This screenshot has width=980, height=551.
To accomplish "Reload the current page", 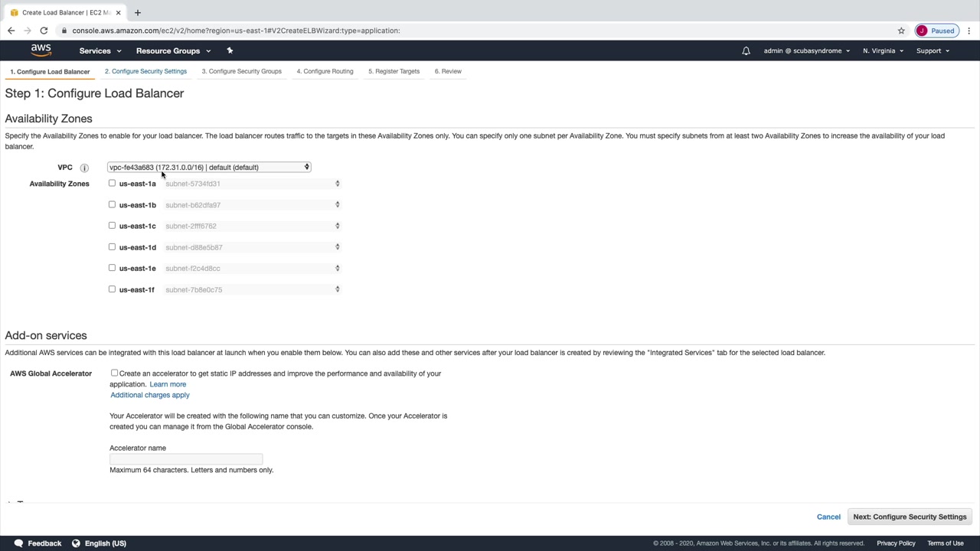I will (44, 31).
